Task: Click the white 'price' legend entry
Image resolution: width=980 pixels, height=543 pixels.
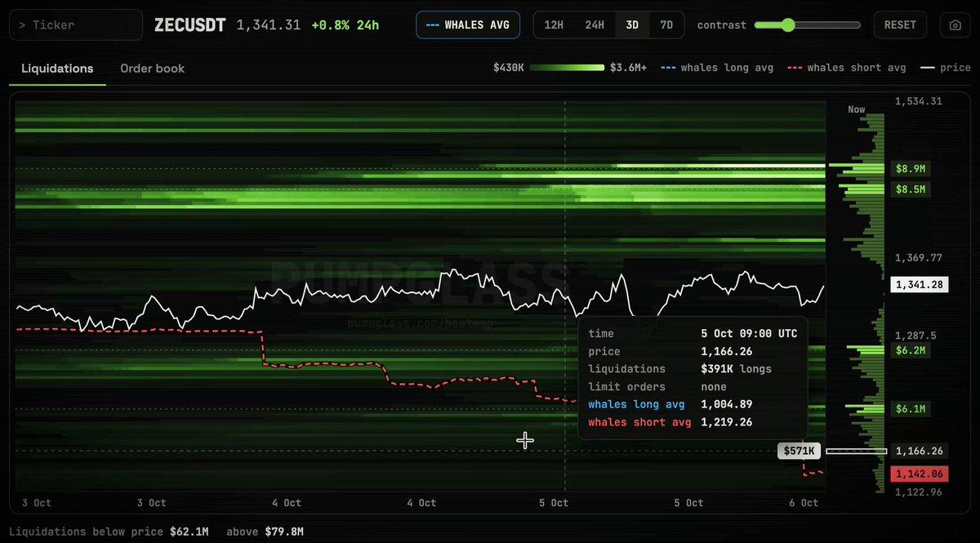Action: pos(946,68)
